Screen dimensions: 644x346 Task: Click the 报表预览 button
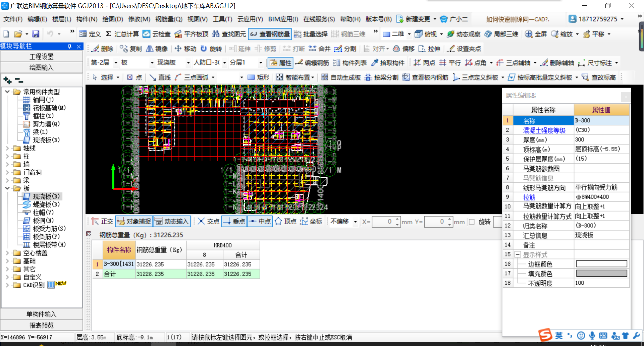42,325
